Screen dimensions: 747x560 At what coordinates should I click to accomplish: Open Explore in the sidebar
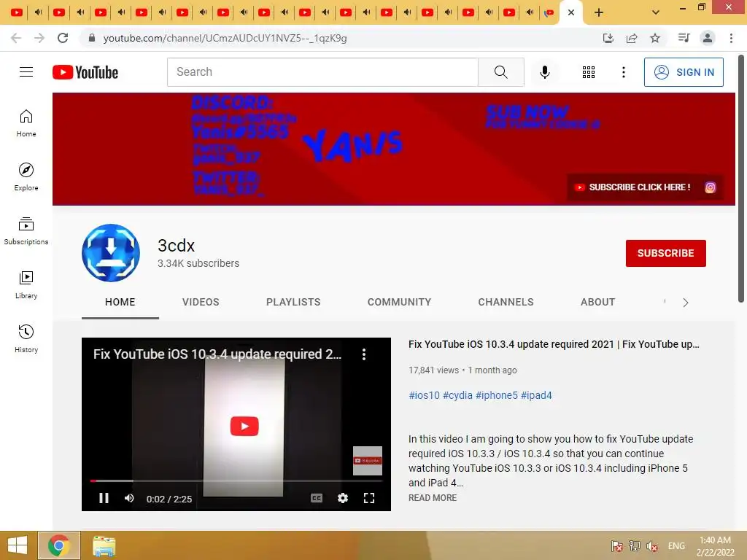click(26, 176)
